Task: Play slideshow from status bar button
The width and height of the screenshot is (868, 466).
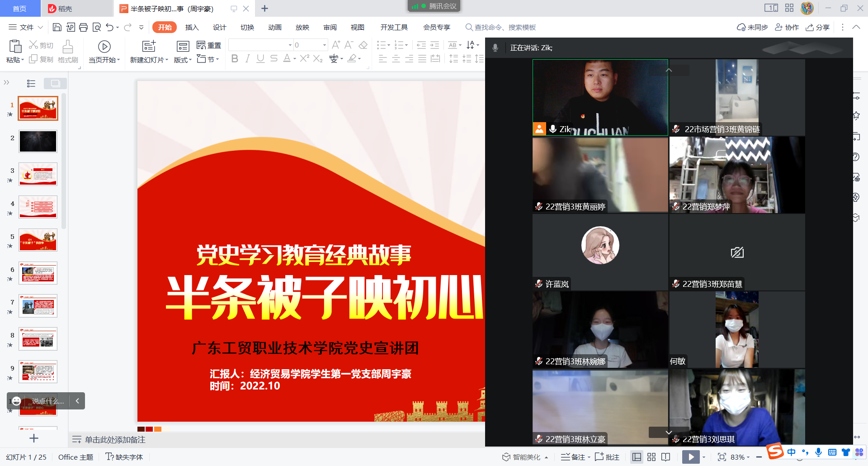Action: 691,457
